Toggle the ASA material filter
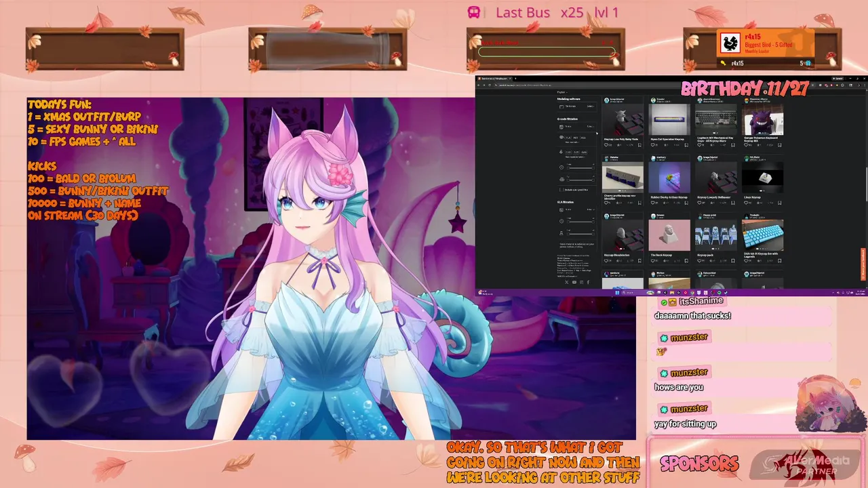The width and height of the screenshot is (868, 488). (x=583, y=138)
